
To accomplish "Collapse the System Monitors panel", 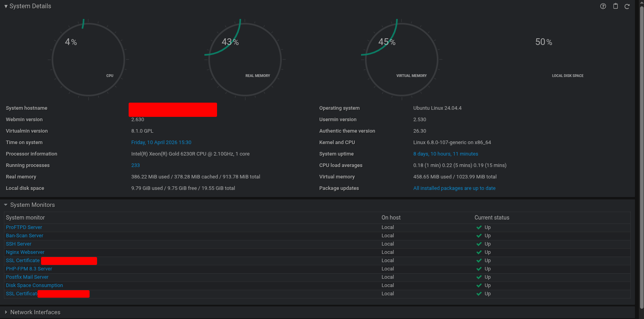I will click(6, 205).
